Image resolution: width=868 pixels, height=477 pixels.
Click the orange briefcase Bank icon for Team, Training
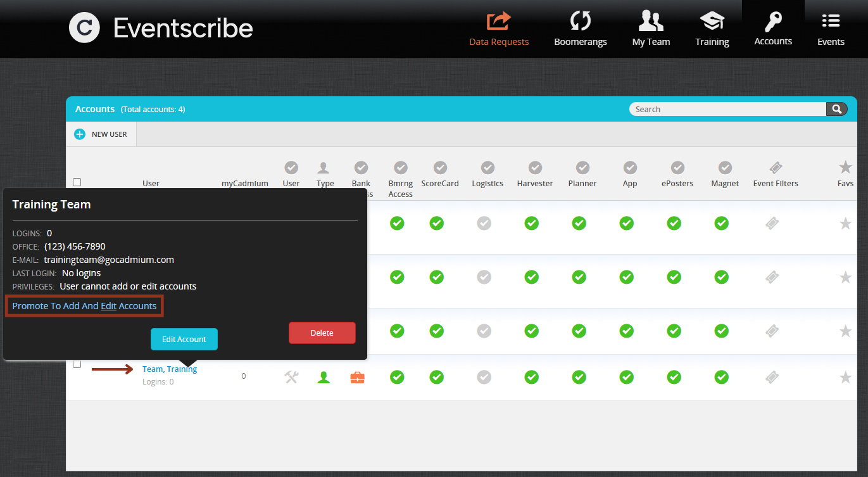(x=358, y=378)
